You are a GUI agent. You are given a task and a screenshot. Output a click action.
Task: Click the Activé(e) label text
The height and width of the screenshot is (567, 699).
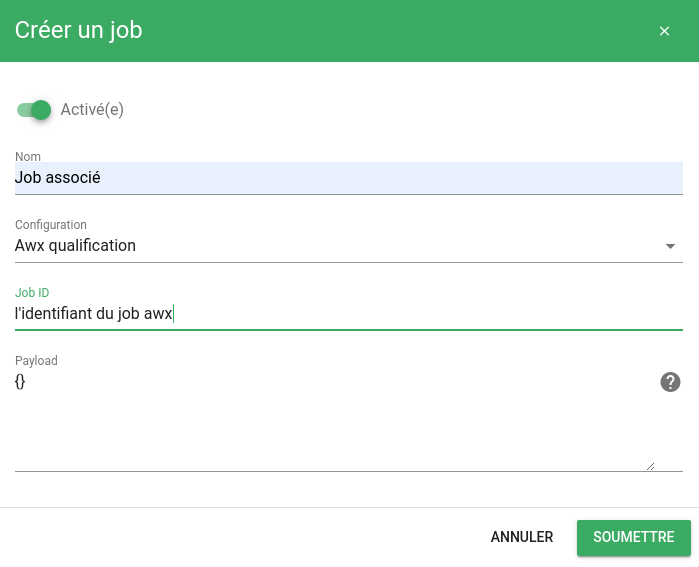click(x=92, y=110)
